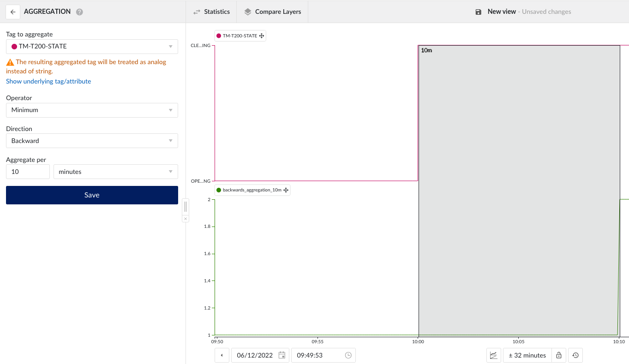Open the clock time picker icon
Screen dimensions: 629x364
(348, 355)
